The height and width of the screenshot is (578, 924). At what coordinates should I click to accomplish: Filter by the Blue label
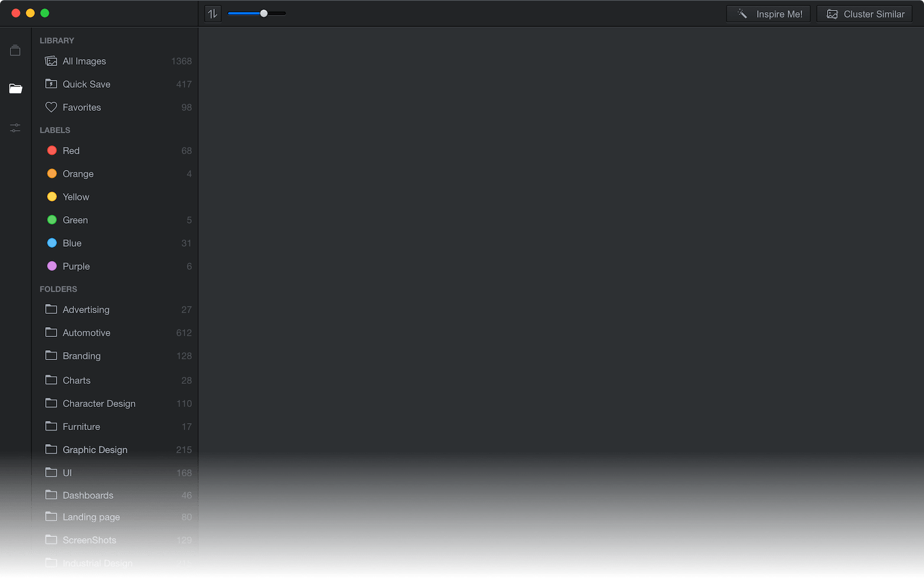(x=72, y=243)
